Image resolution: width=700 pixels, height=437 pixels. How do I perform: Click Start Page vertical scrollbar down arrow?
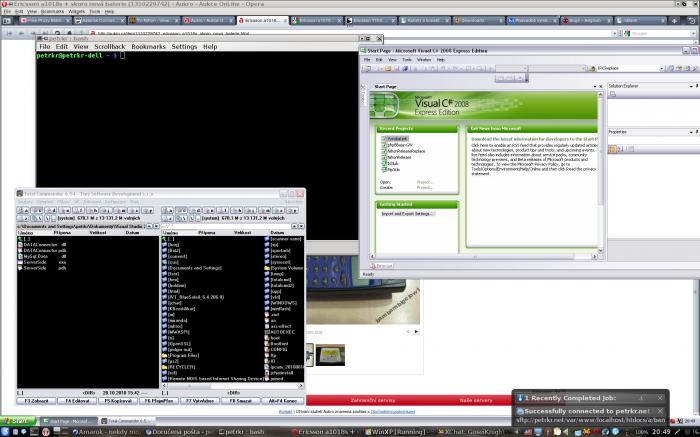[600, 251]
